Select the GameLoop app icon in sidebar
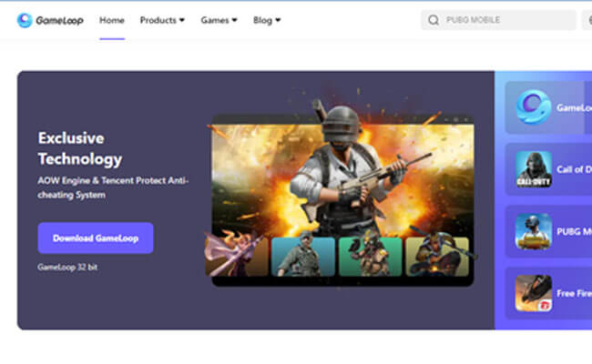The image size is (592, 364). 534,107
